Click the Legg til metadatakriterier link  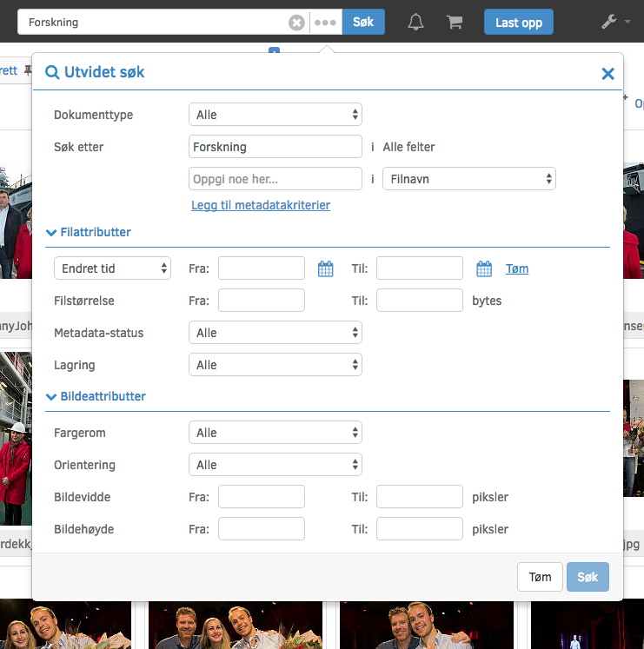click(x=261, y=206)
